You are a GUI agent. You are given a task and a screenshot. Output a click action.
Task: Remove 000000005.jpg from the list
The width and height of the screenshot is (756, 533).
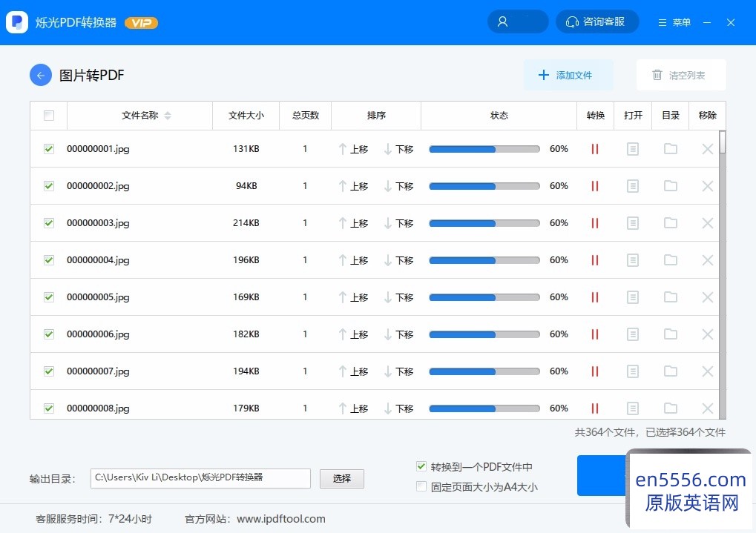(x=707, y=297)
